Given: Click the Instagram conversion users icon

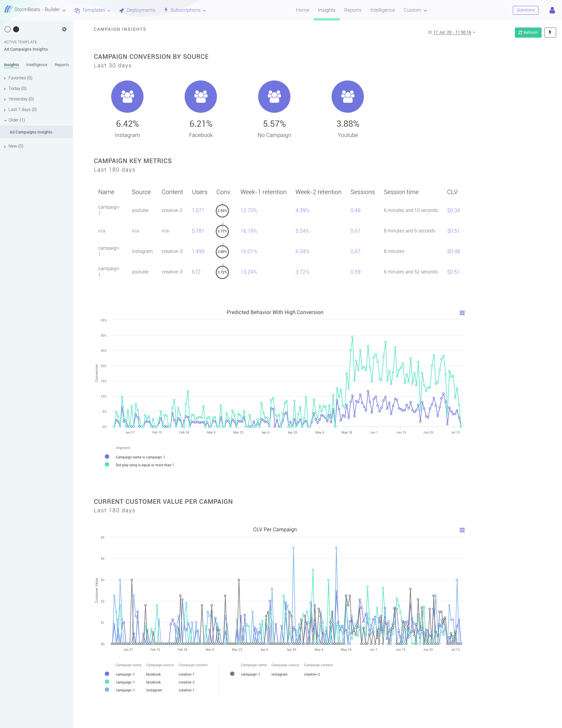Looking at the screenshot, I should (x=127, y=96).
